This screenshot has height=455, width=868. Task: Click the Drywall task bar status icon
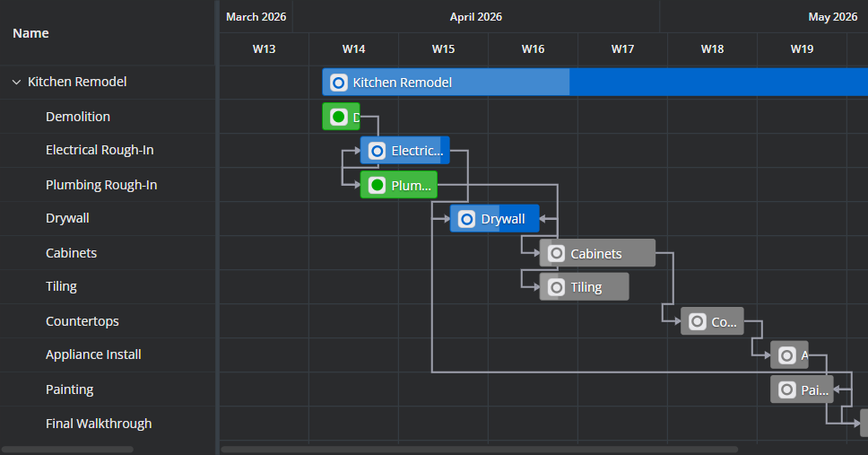[466, 219]
